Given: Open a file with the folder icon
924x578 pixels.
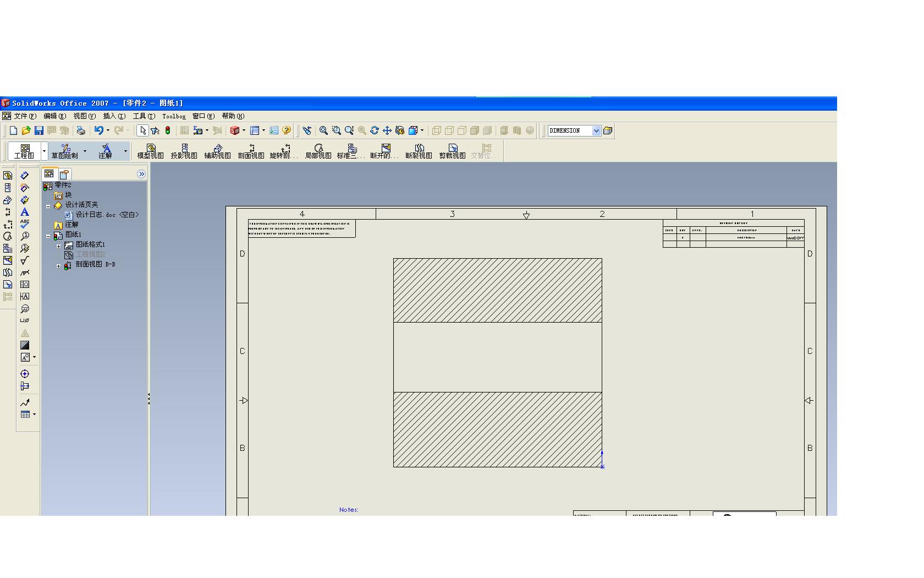Looking at the screenshot, I should click(x=26, y=130).
